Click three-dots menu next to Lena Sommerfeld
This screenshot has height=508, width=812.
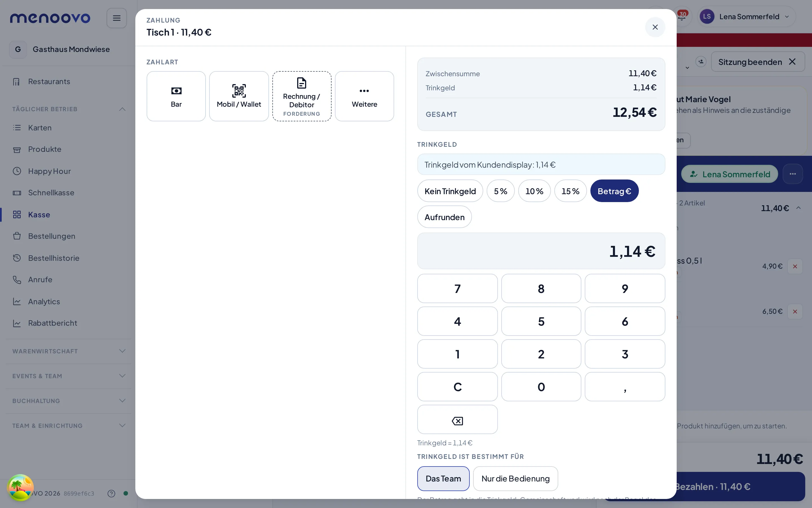tap(793, 174)
